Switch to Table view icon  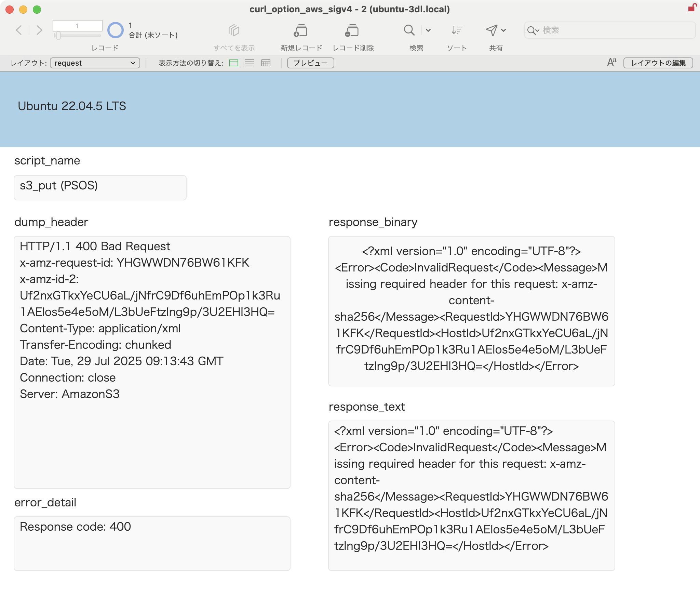[x=266, y=63]
